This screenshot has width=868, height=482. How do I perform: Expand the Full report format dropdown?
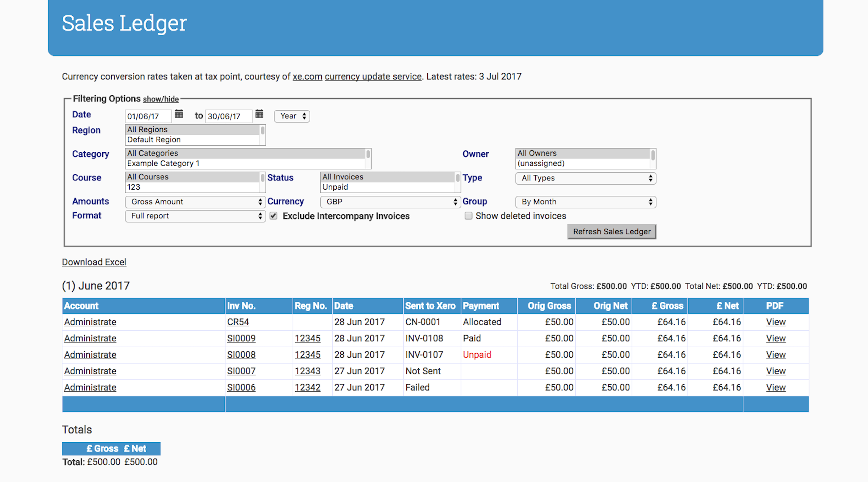tap(195, 216)
